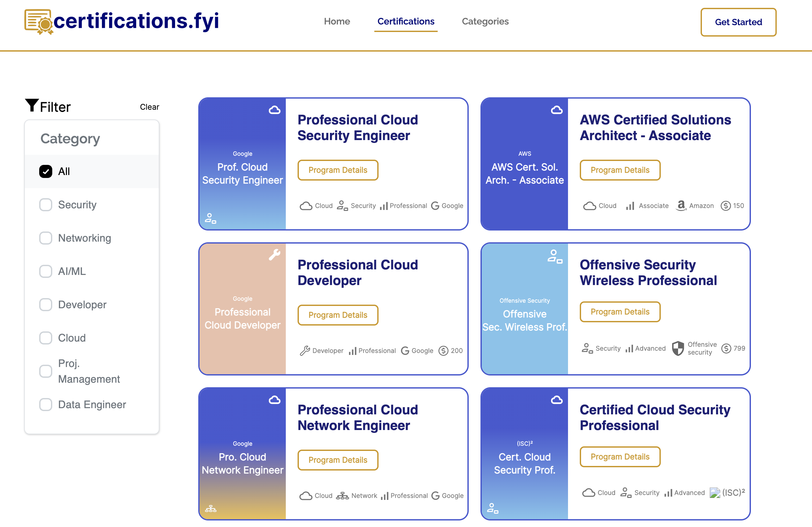The image size is (812, 527).
Task: Click (ISC)² broken image icon
Action: coord(714,492)
